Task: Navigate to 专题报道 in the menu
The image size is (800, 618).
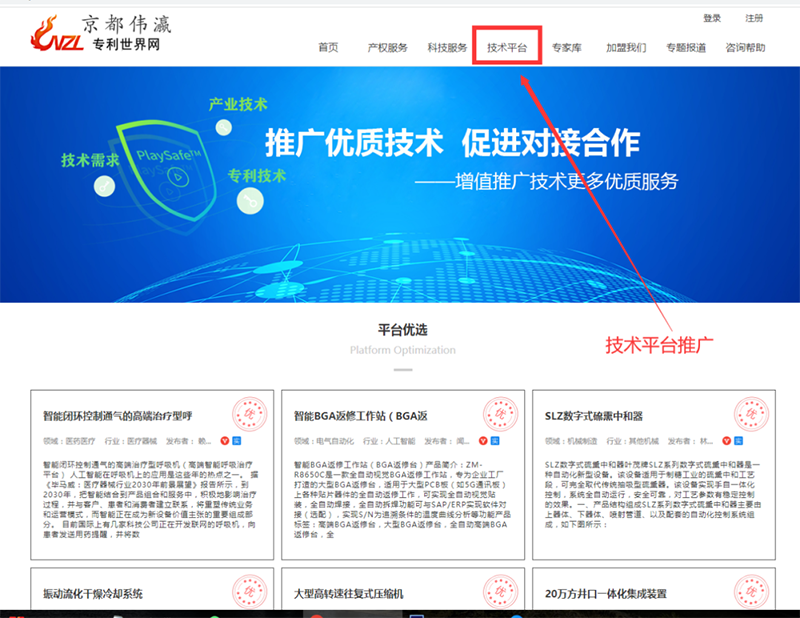Action: (x=686, y=47)
